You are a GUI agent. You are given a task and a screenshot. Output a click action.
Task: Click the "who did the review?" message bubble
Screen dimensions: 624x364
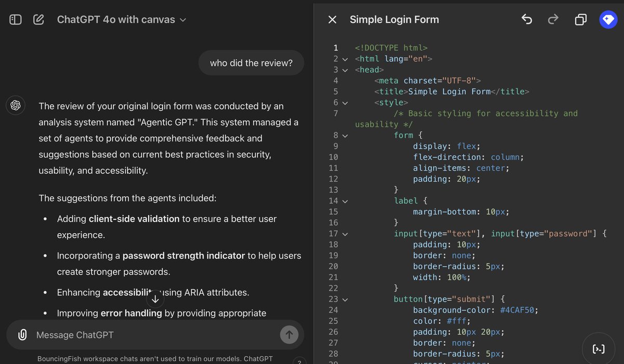(251, 63)
